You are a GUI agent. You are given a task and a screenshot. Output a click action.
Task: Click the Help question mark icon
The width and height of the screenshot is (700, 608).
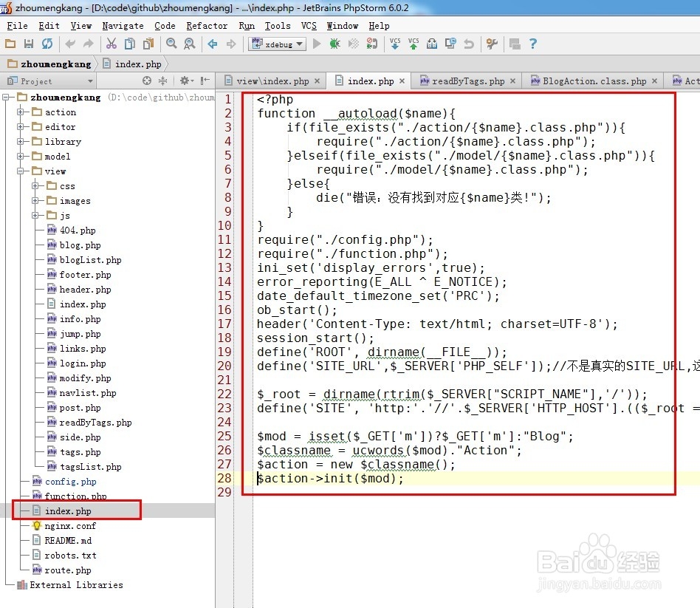coord(533,44)
